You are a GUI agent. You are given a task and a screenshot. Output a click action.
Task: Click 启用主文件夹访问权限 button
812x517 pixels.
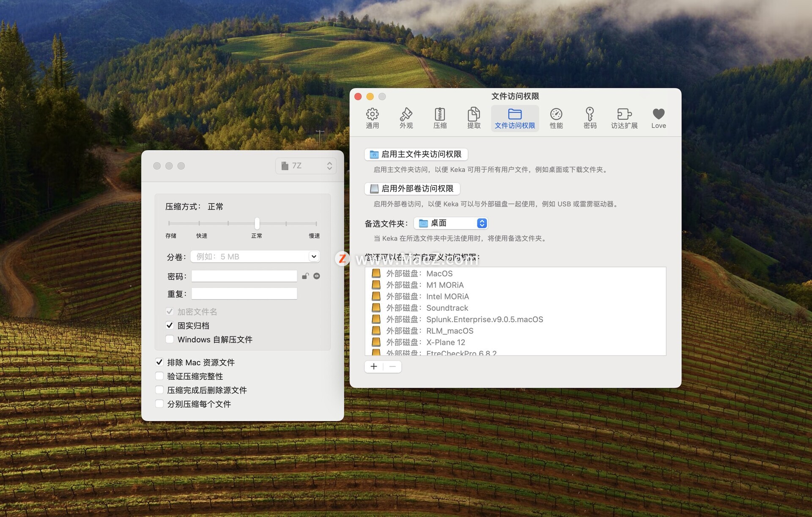click(416, 154)
